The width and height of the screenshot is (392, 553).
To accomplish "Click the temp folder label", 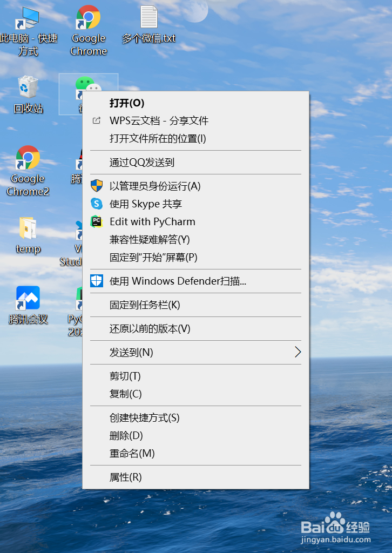I will [28, 249].
